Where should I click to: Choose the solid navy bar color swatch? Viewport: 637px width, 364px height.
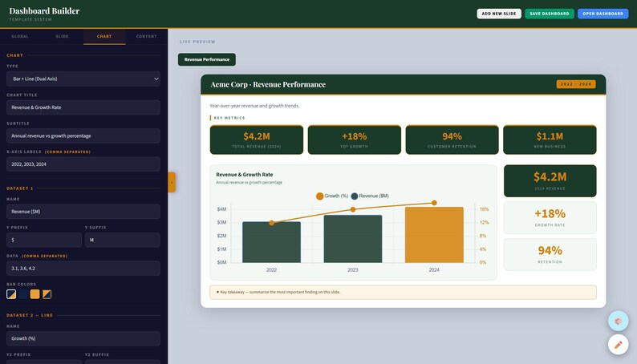click(x=23, y=294)
